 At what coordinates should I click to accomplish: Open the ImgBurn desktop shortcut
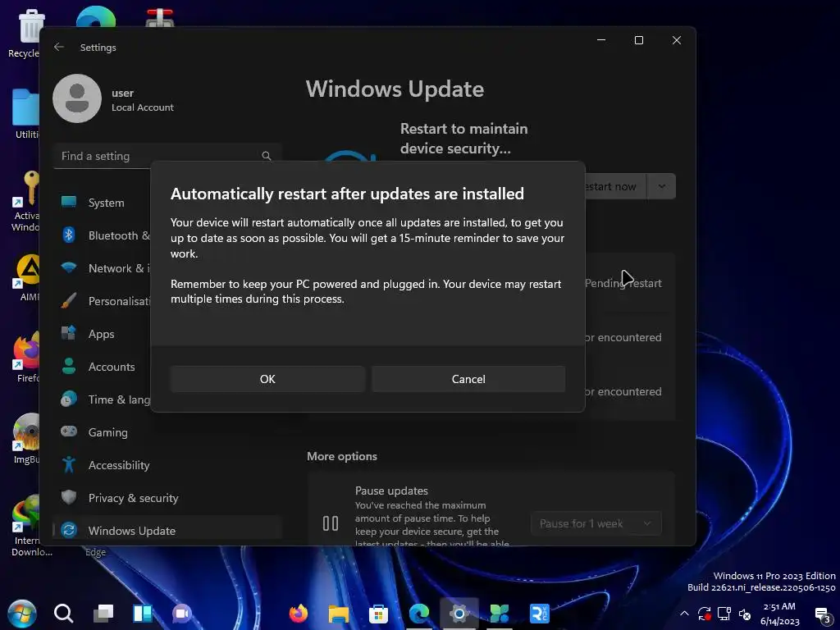(27, 438)
